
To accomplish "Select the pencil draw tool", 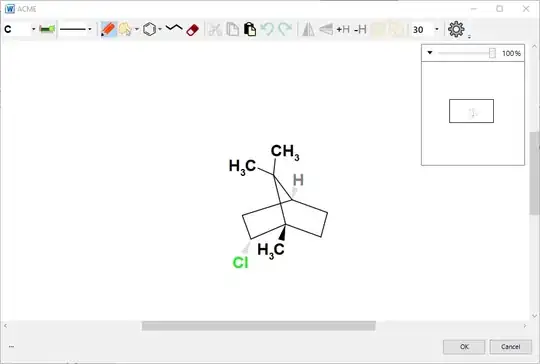I will coord(108,29).
